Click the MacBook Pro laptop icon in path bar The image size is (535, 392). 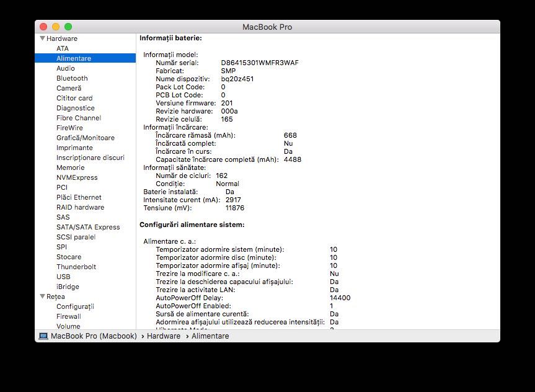pos(43,336)
